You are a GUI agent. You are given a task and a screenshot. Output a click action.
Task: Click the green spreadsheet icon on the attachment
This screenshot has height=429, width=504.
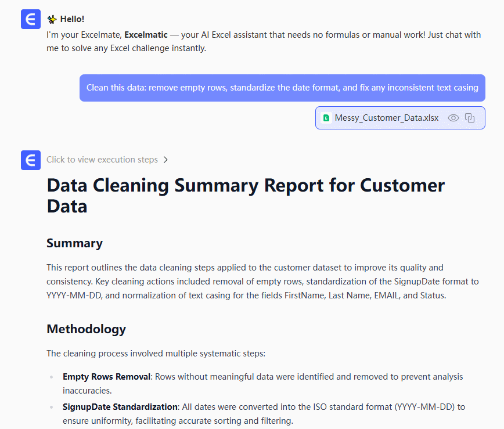pos(326,118)
